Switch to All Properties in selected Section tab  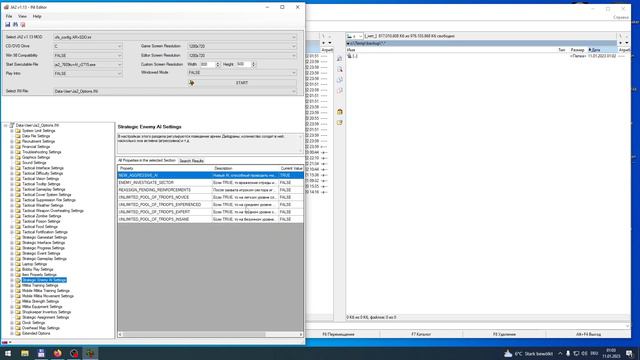[147, 160]
